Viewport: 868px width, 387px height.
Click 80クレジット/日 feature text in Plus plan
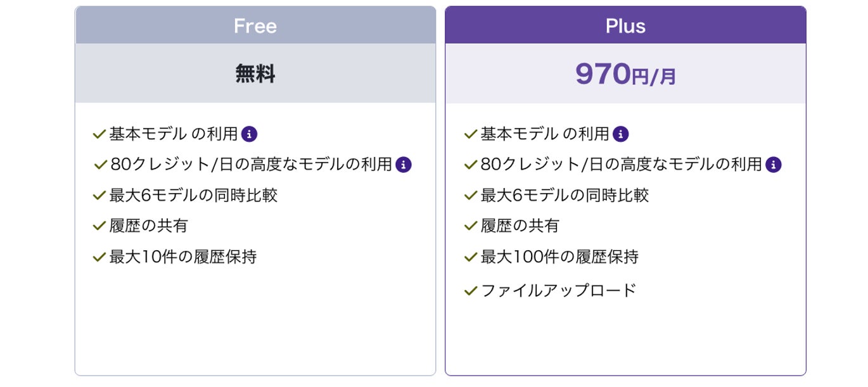click(621, 165)
